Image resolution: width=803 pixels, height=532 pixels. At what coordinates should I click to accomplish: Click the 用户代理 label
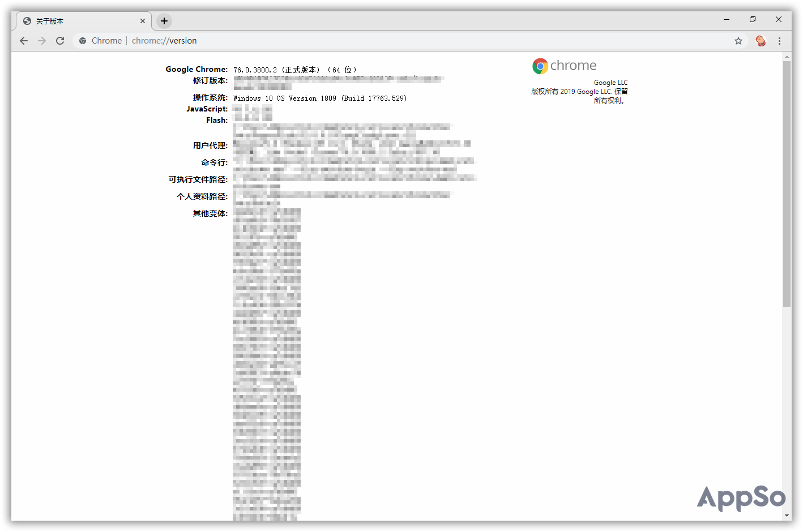tap(210, 145)
